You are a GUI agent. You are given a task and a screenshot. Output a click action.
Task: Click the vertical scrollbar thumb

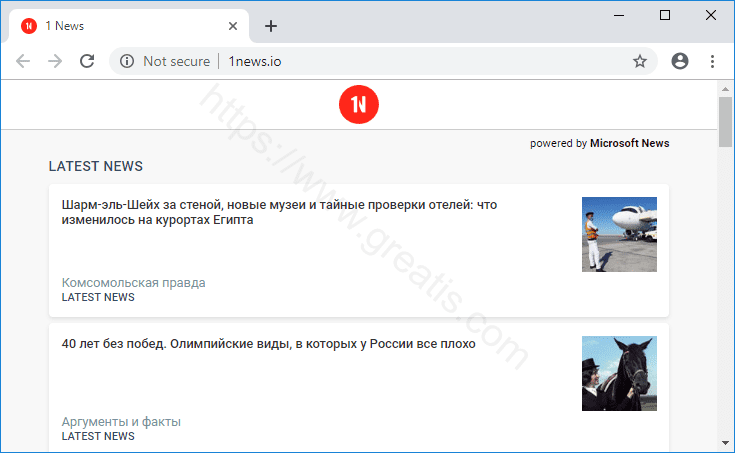click(725, 122)
